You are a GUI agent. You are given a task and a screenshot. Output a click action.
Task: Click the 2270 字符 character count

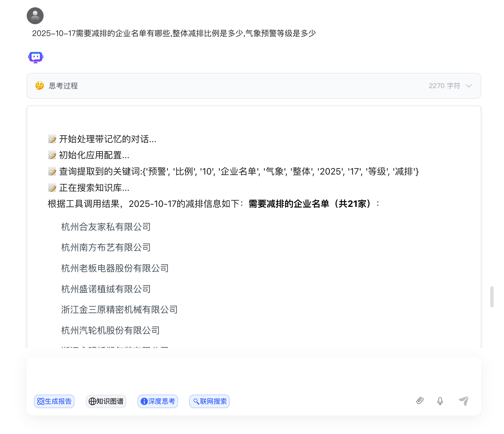click(444, 86)
